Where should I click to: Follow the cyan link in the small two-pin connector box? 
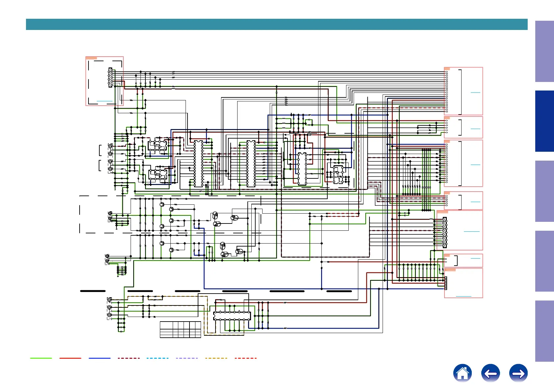click(475, 258)
